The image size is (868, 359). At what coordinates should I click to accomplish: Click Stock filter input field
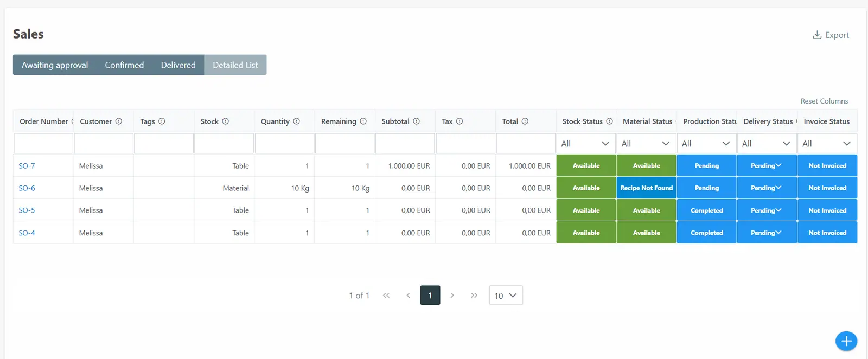(x=224, y=144)
